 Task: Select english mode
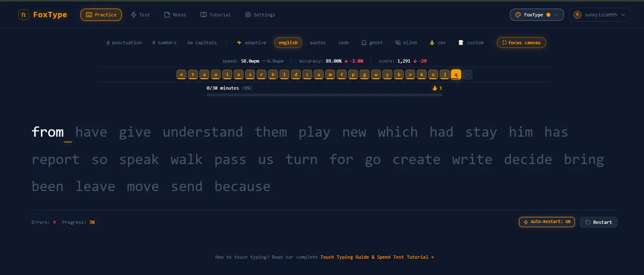pos(288,43)
